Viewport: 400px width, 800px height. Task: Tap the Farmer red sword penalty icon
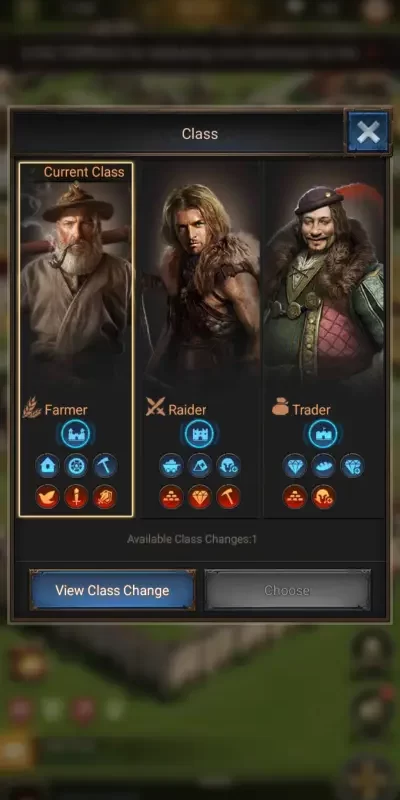pos(76,496)
